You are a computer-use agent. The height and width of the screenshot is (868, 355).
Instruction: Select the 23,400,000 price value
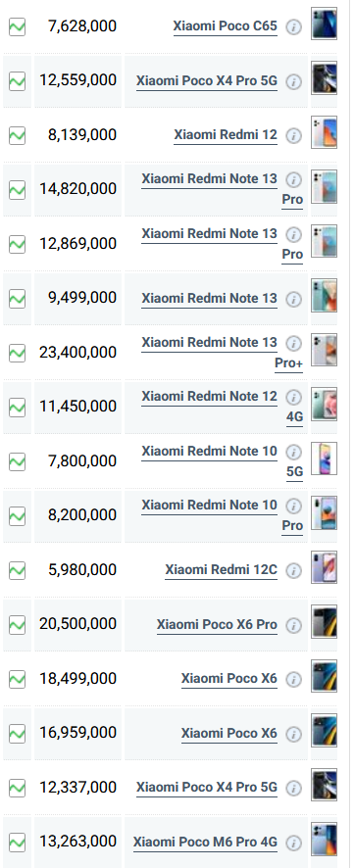[78, 352]
